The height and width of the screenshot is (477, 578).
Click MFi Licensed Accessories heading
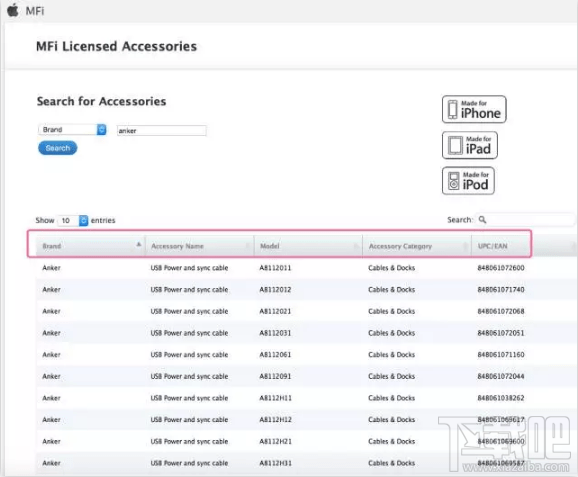(116, 46)
